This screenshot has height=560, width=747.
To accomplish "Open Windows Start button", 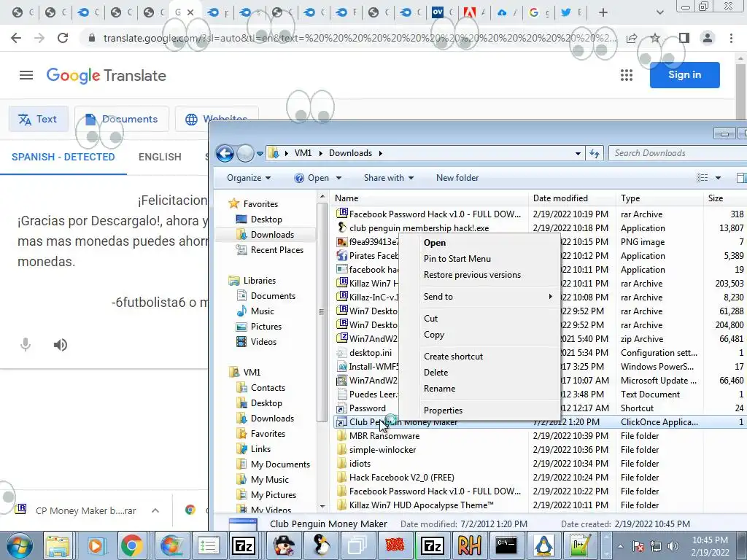I will [x=18, y=545].
